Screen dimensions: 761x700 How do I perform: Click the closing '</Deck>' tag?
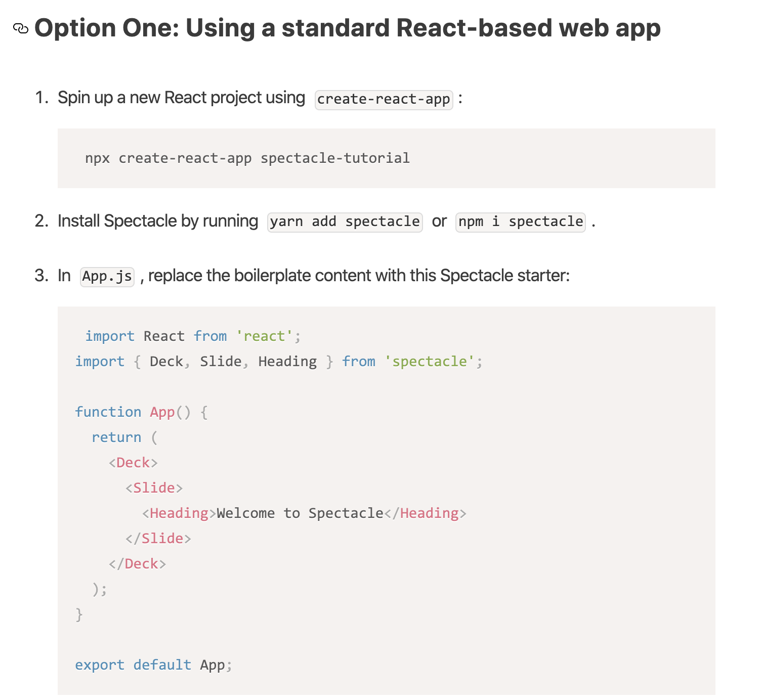(137, 564)
